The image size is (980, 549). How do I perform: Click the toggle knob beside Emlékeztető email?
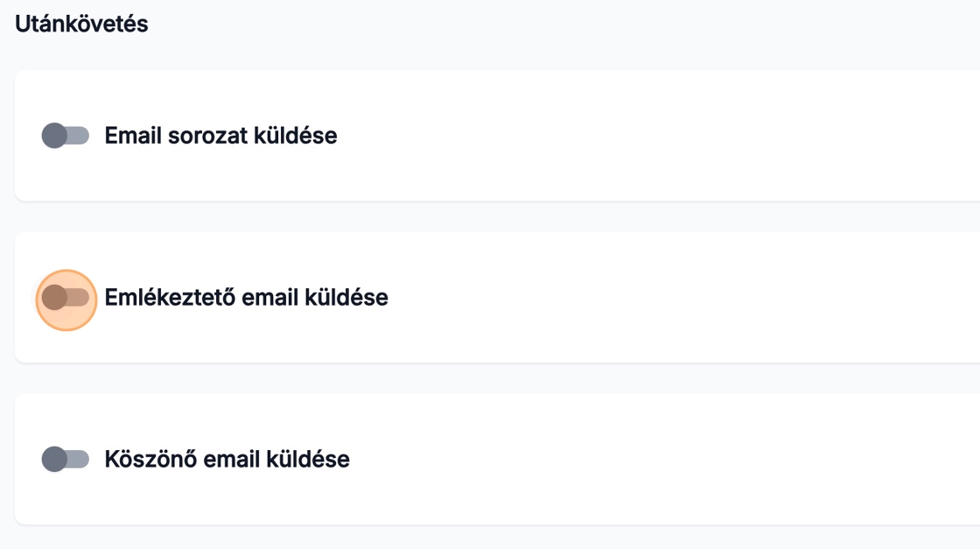54,298
